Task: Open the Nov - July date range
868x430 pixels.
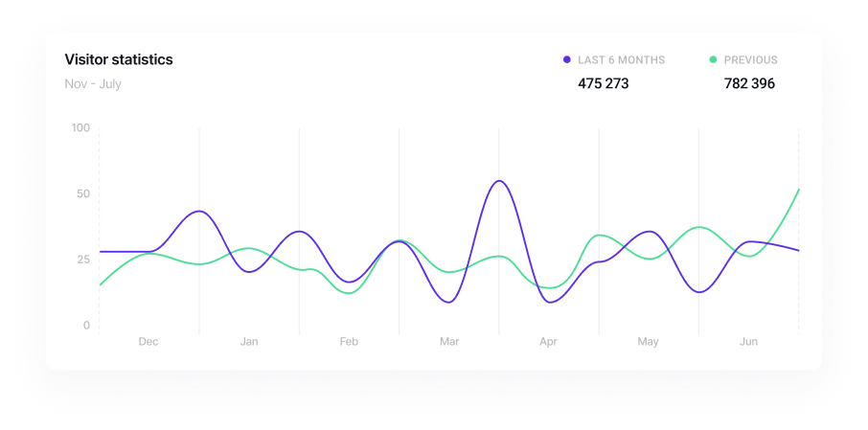Action: coord(93,84)
